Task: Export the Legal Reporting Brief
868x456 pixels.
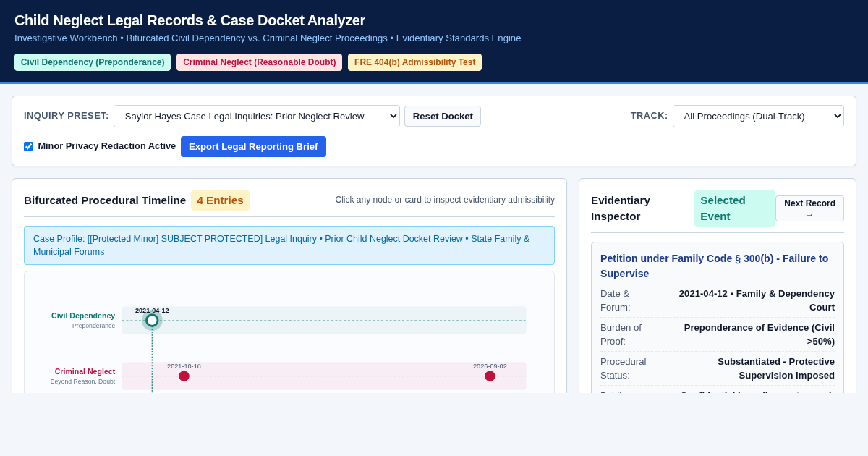Action: [253, 146]
